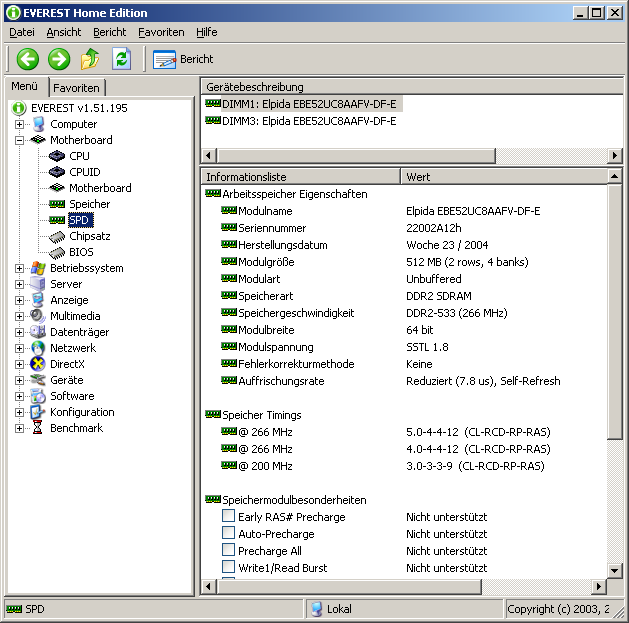This screenshot has width=629, height=623.
Task: Collapse the Motherboard tree node
Action: pyautogui.click(x=19, y=140)
